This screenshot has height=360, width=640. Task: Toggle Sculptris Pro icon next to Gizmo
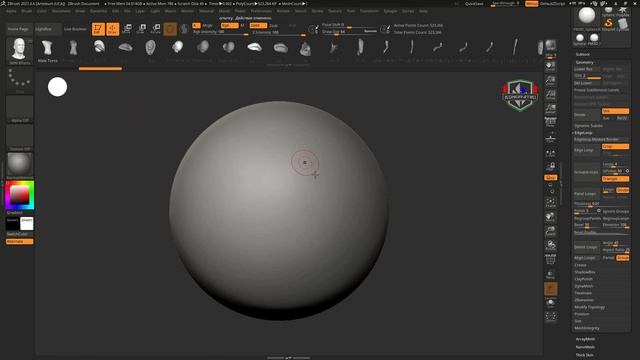point(184,29)
